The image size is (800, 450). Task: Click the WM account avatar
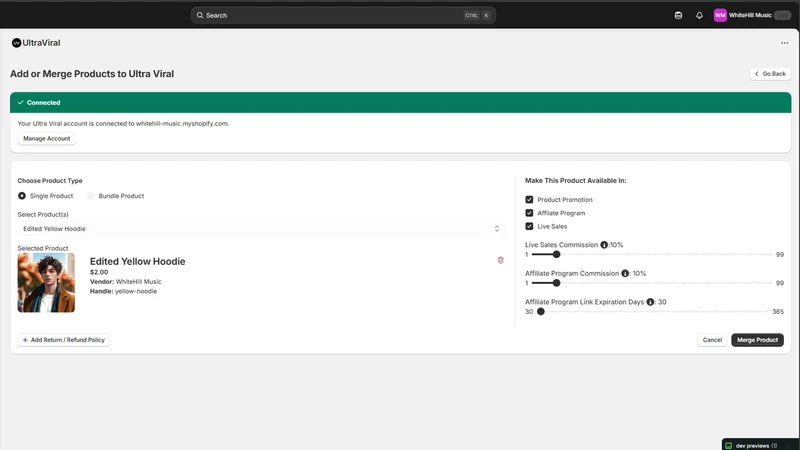(720, 15)
